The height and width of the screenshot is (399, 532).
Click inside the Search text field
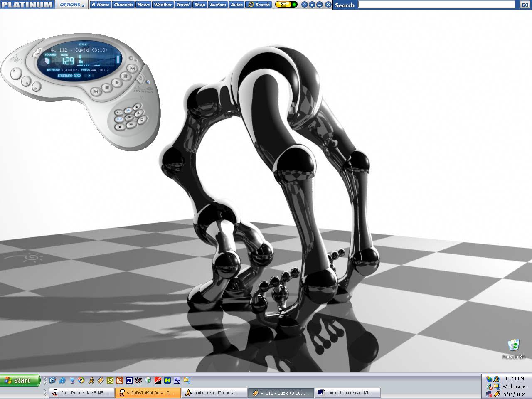pos(436,5)
